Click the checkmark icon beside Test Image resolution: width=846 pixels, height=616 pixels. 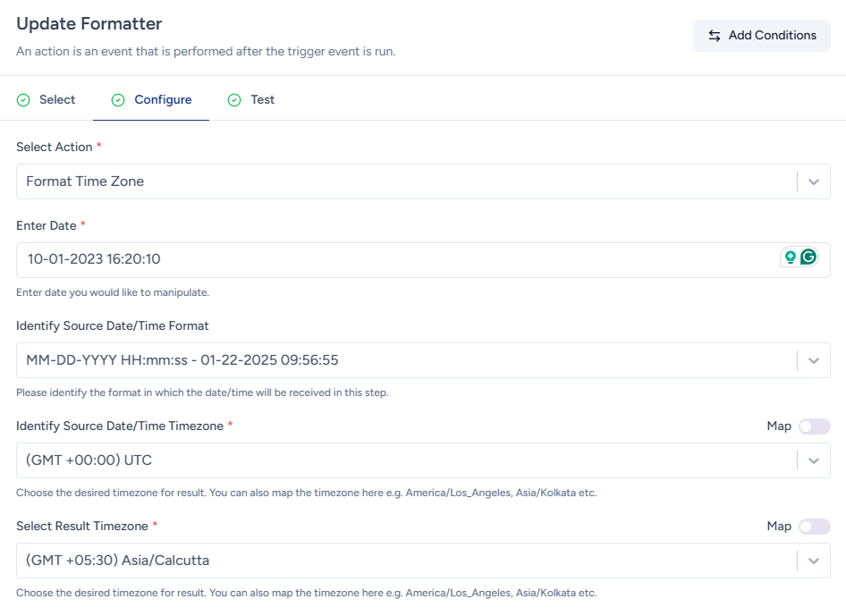click(234, 100)
